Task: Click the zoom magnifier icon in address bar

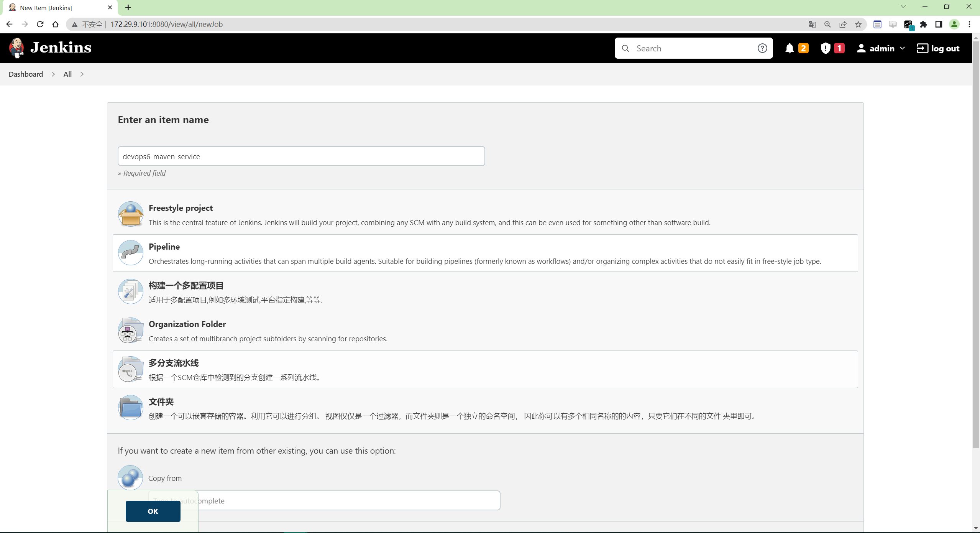Action: (x=827, y=24)
